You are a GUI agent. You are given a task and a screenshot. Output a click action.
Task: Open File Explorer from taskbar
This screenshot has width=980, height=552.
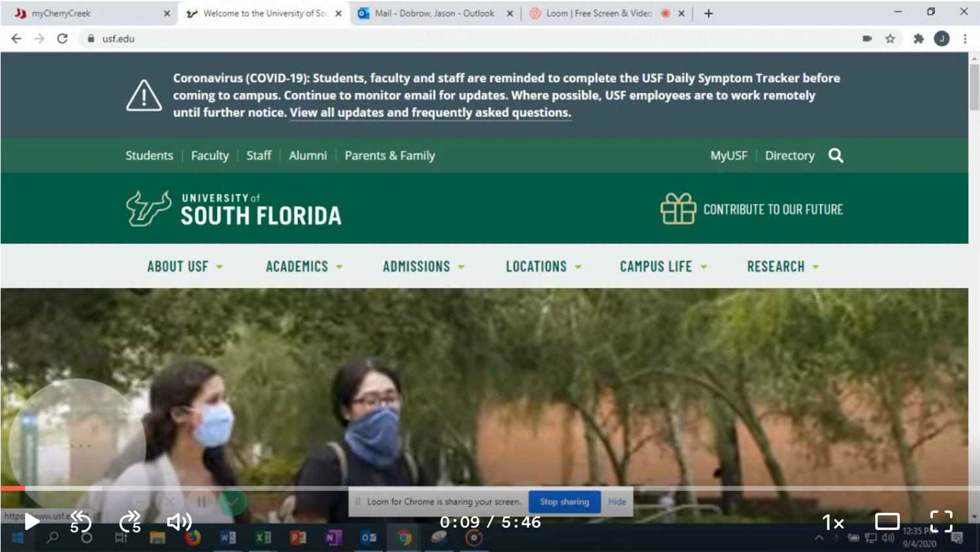[157, 538]
